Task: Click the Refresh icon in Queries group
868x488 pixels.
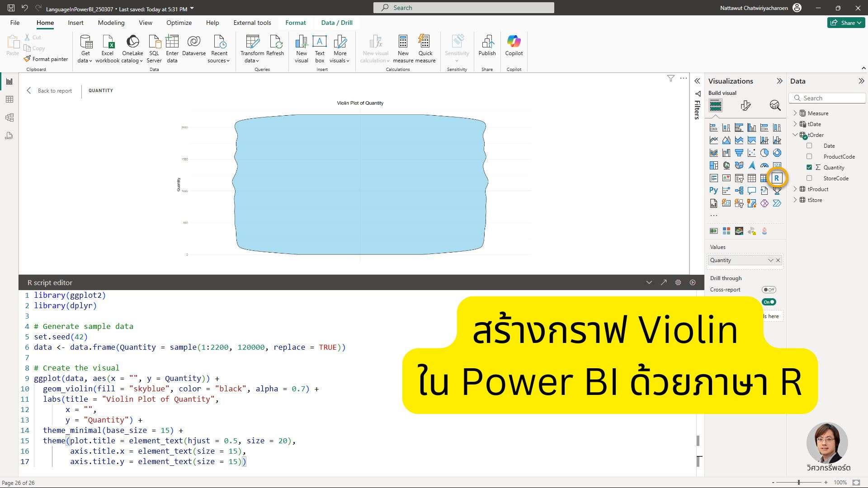Action: 275,46
